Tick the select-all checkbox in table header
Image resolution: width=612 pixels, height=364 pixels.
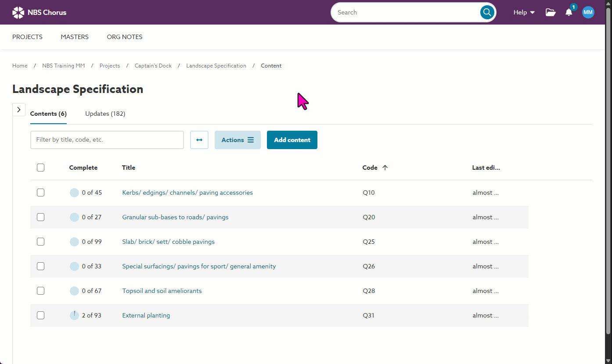pos(41,168)
